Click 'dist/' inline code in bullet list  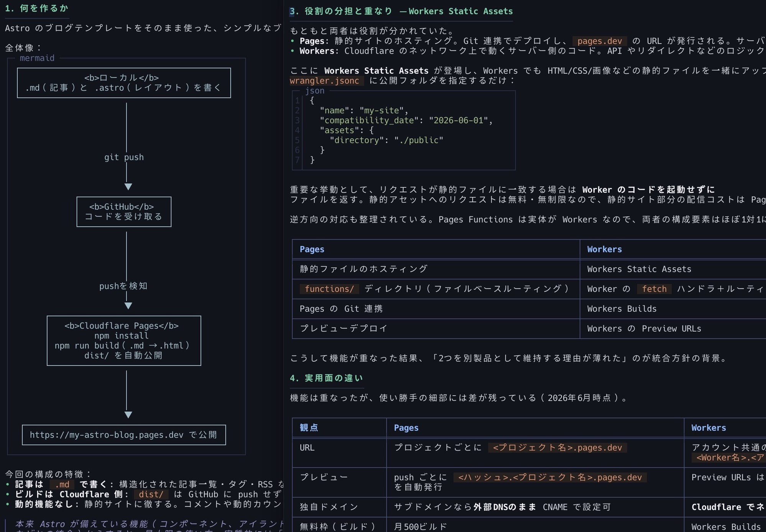click(151, 494)
